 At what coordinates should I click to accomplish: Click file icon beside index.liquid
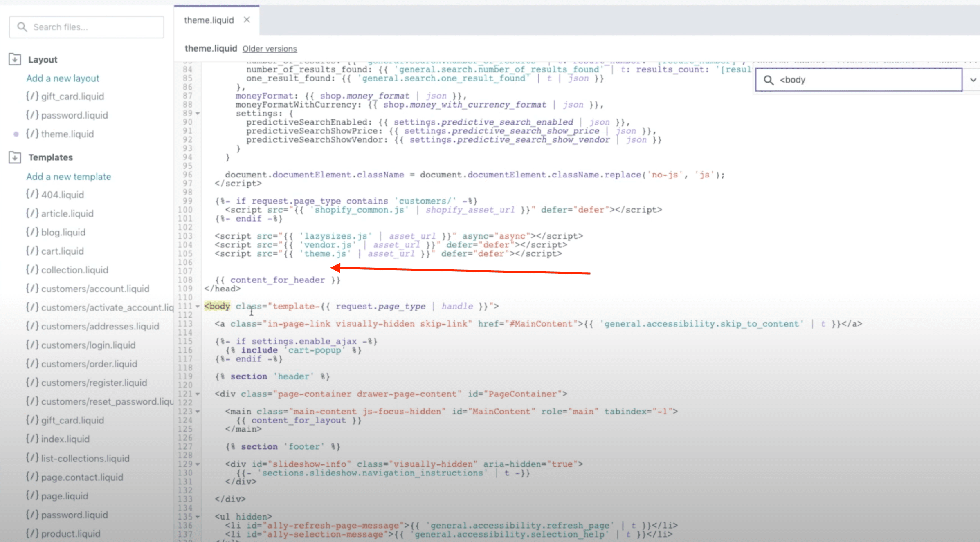32,439
